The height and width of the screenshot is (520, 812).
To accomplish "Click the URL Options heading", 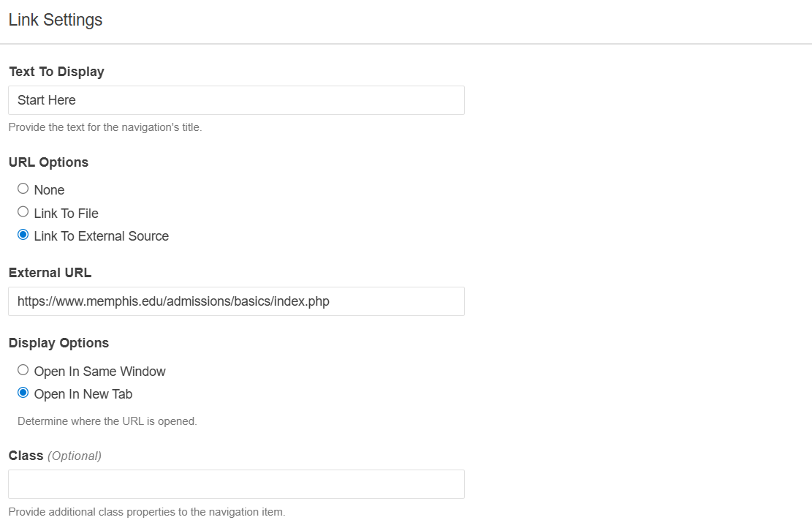I will (x=48, y=162).
